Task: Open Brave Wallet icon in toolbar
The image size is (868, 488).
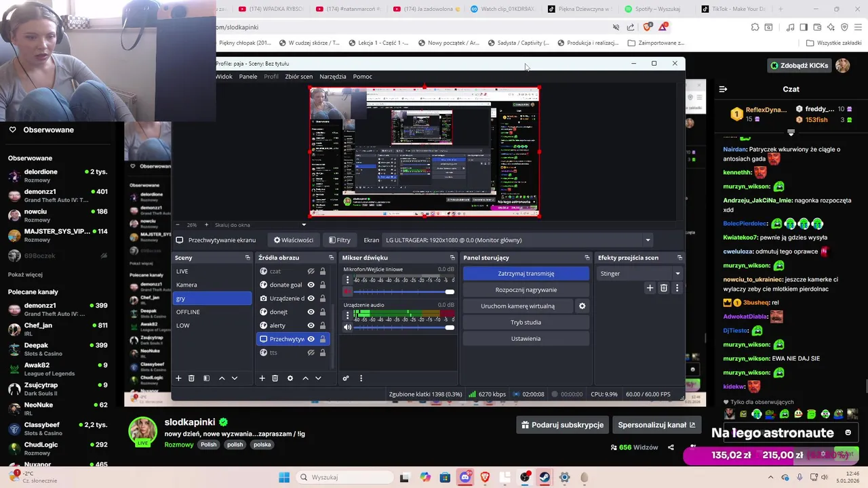Action: pos(817,27)
